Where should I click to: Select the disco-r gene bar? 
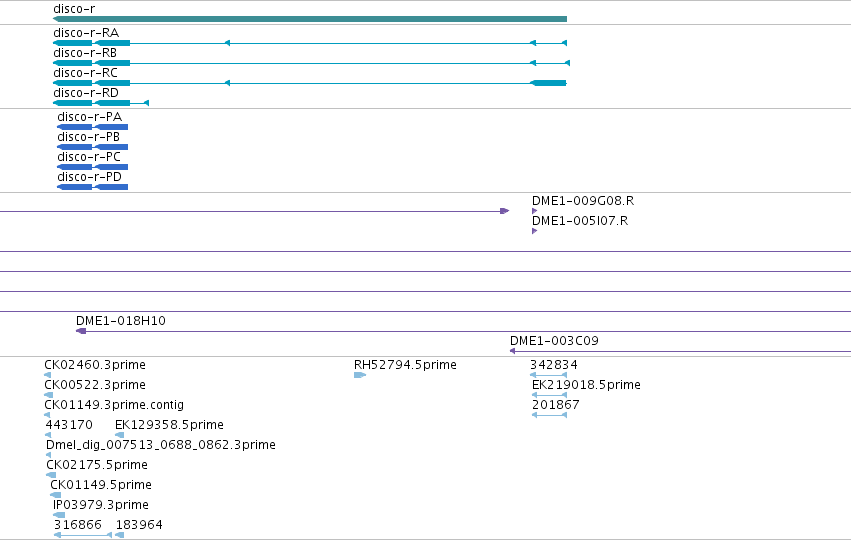pyautogui.click(x=310, y=19)
